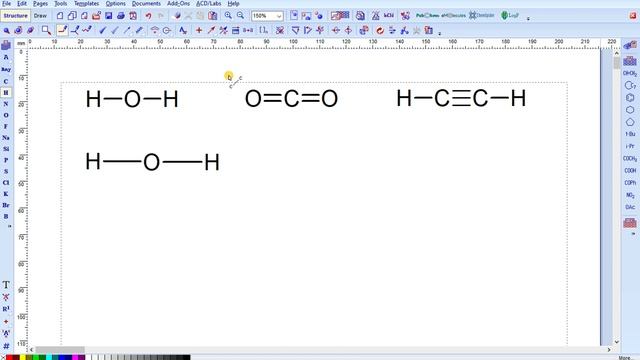The width and height of the screenshot is (640, 360).
Task: Click the benzene ring template
Action: (630, 98)
